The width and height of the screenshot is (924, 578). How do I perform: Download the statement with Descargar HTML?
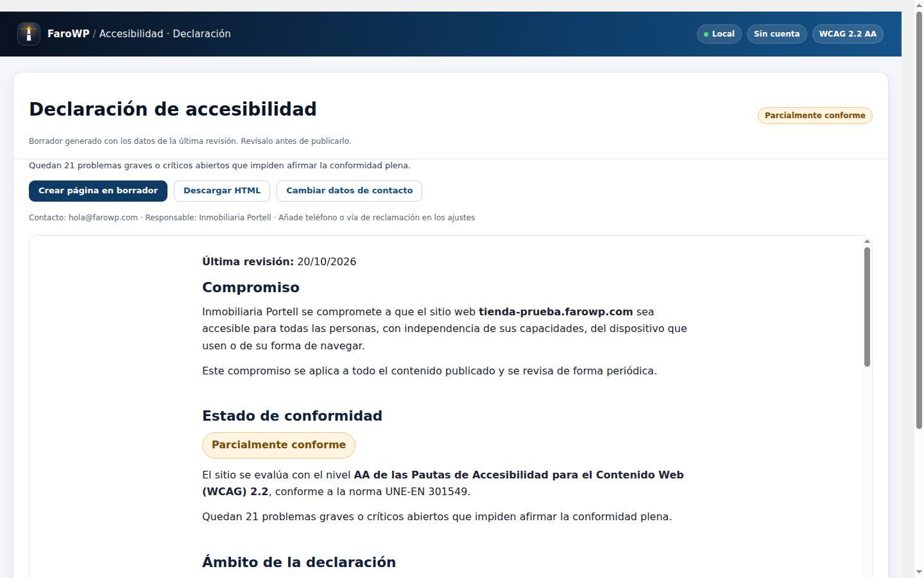point(222,191)
